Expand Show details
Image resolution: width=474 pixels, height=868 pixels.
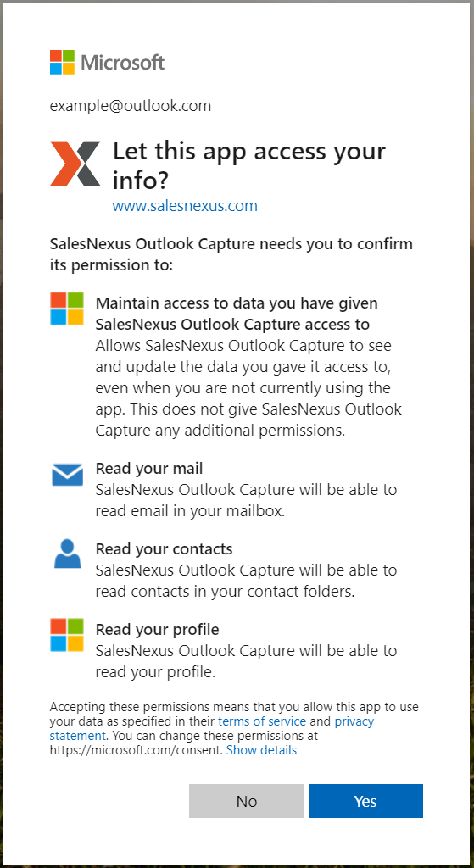[261, 750]
